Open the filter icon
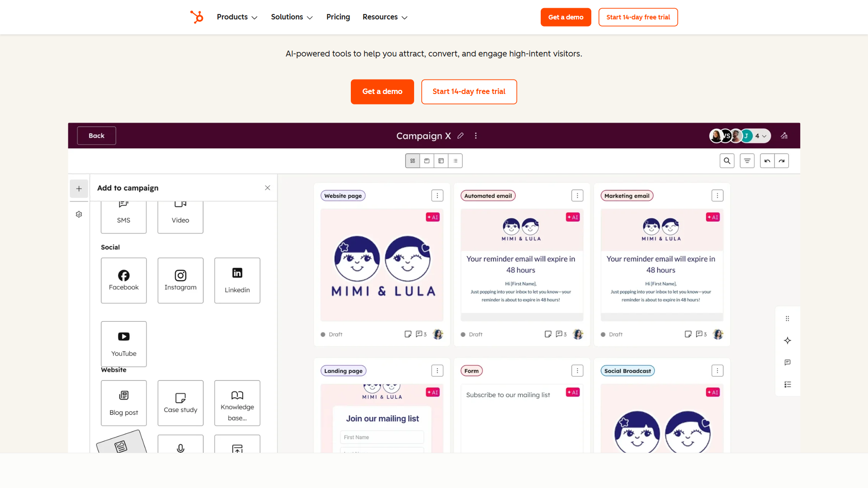Image resolution: width=868 pixels, height=488 pixels. coord(747,161)
